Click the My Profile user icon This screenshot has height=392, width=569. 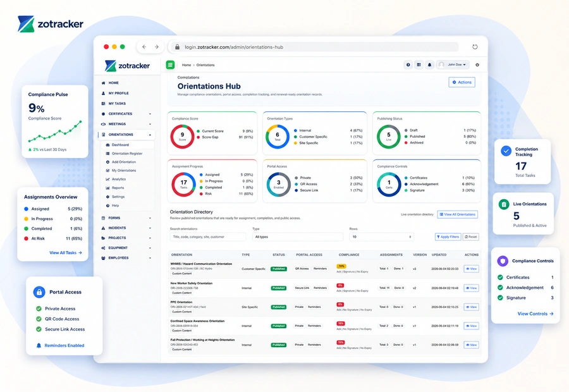[x=104, y=93]
